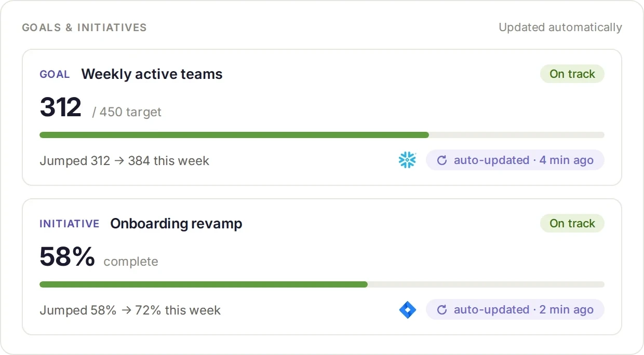644x355 pixels.
Task: Click refresh icon beside 4 min ago
Action: click(x=442, y=160)
